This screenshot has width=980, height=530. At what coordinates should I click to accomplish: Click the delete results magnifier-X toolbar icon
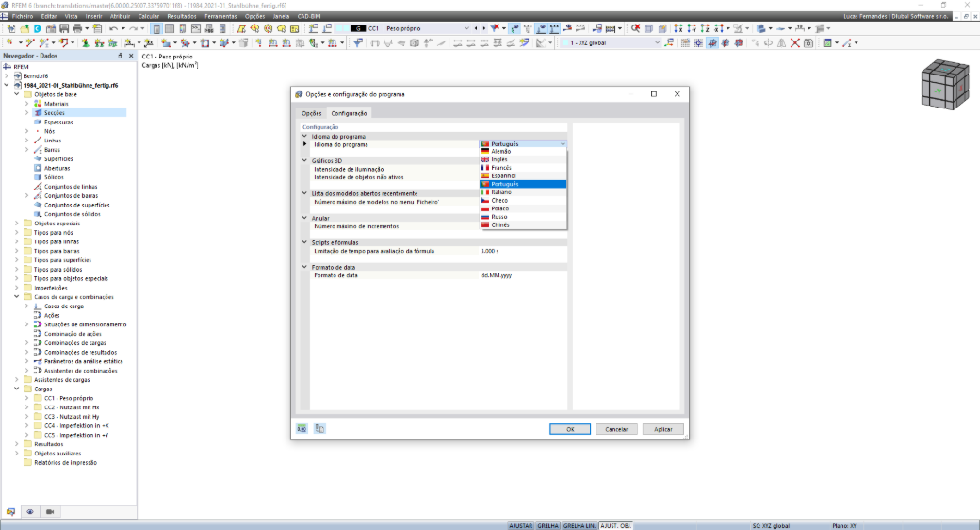click(636, 28)
